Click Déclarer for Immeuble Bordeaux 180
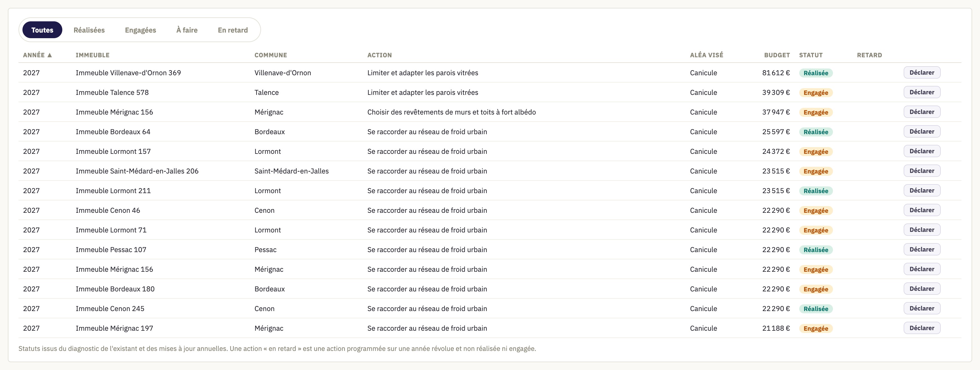 [x=922, y=289]
